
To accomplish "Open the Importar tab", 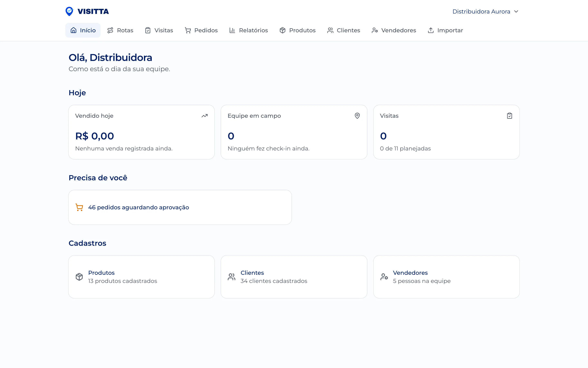I will tap(445, 30).
